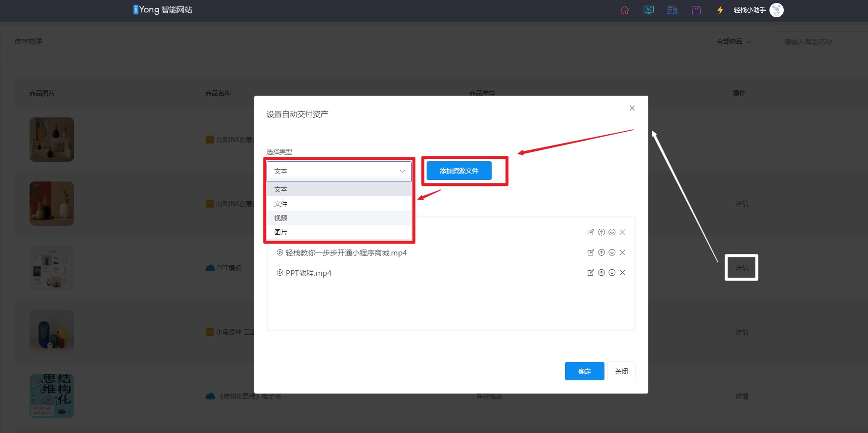Dismiss dialog with 关闭 button

622,371
